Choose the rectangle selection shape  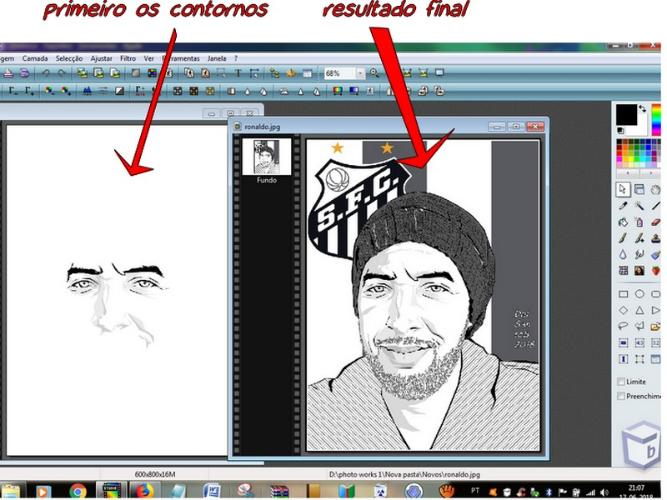(623, 294)
